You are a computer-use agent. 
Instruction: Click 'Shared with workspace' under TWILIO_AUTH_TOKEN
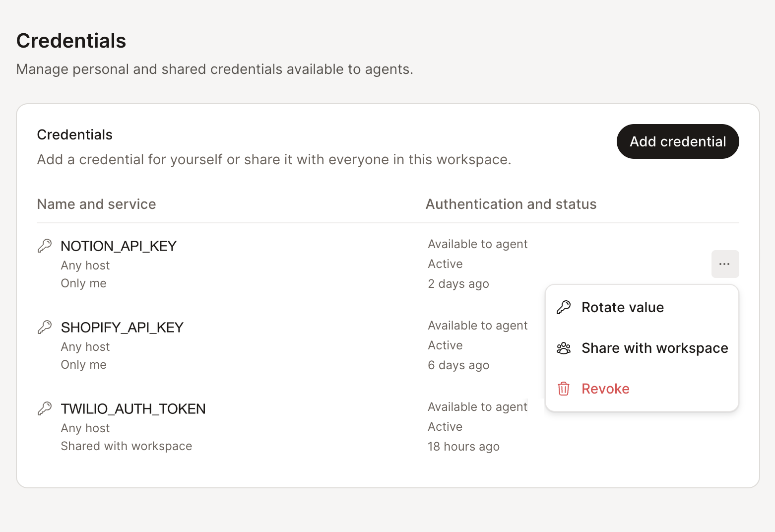pyautogui.click(x=127, y=446)
